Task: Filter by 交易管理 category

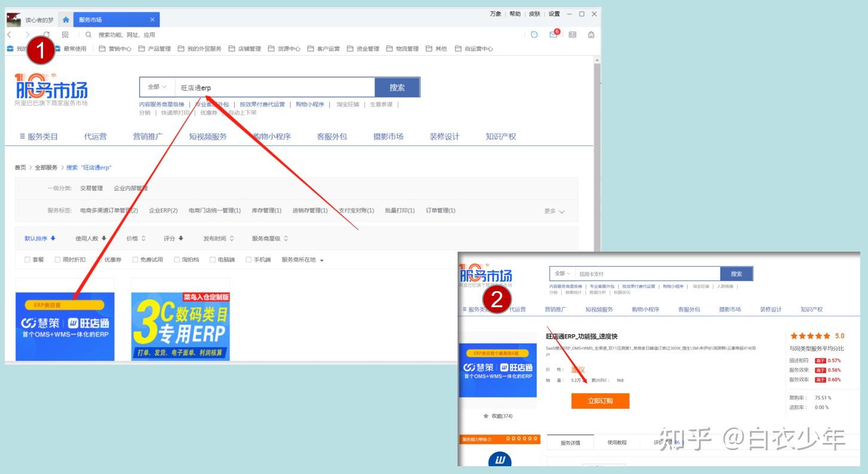Action: 91,188
